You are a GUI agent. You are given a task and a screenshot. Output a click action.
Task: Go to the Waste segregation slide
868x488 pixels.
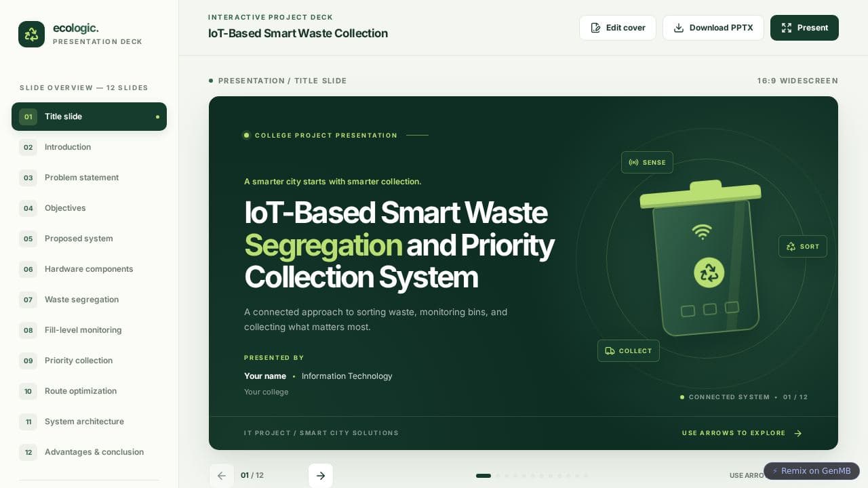(89, 300)
